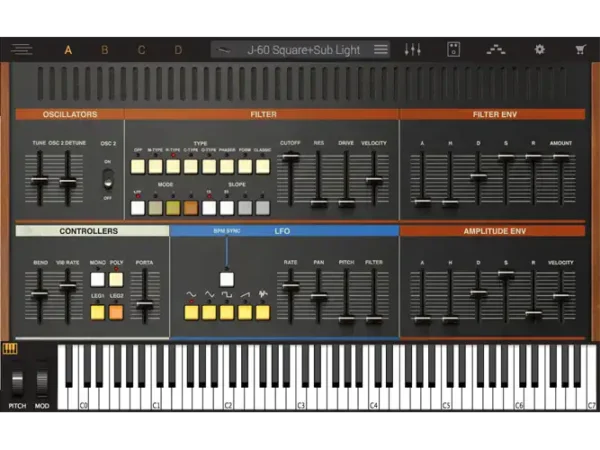Enable POLY voice mode
The image size is (600, 450).
116,279
